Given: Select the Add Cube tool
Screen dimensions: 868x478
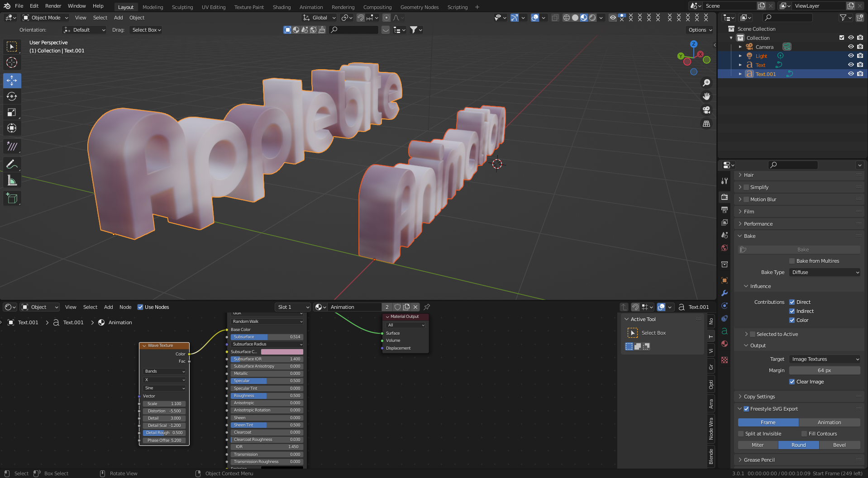Looking at the screenshot, I should point(12,198).
